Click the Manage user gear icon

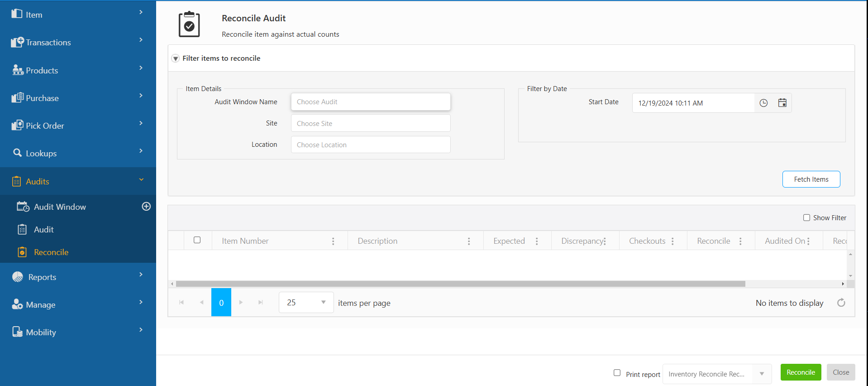coord(17,304)
